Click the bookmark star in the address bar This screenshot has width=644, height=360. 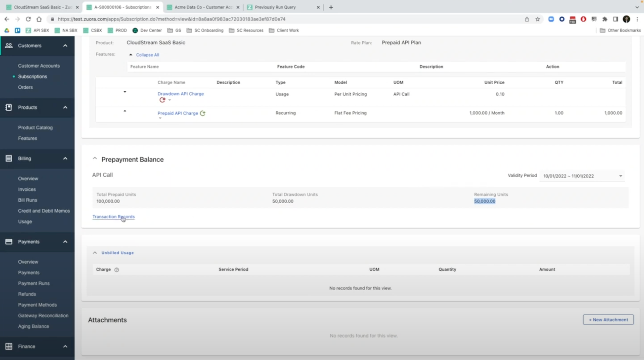pyautogui.click(x=537, y=19)
